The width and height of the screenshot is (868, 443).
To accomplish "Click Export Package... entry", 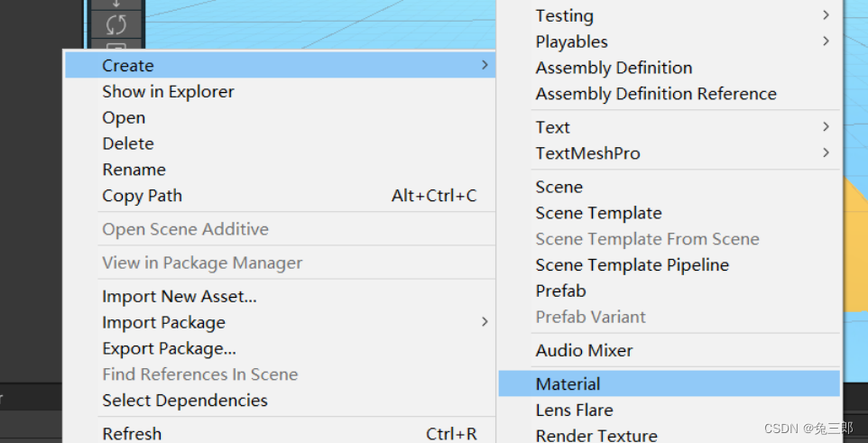I will point(169,348).
